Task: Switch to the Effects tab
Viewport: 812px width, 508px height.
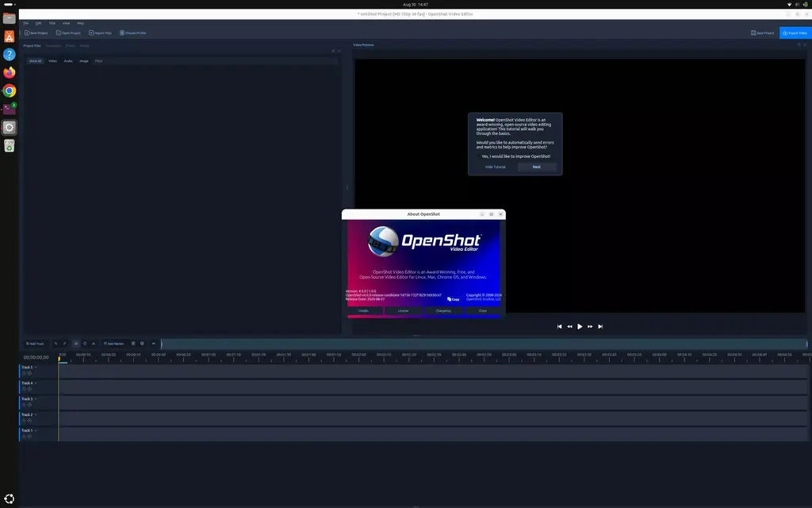Action: 71,45
